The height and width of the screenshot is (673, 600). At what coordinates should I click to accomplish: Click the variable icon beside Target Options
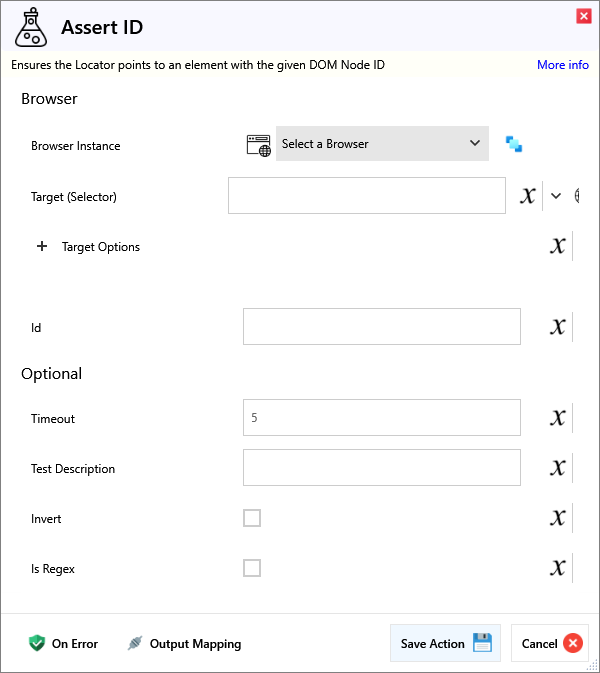[x=558, y=246]
